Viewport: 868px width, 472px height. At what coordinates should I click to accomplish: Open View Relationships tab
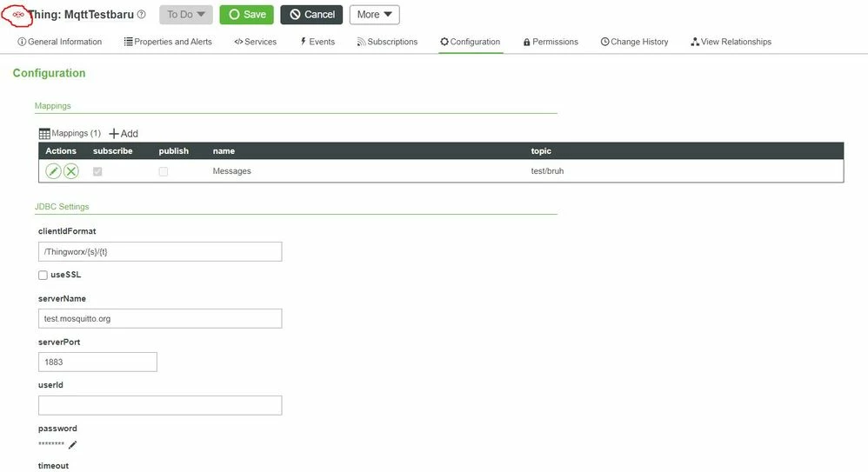(731, 42)
